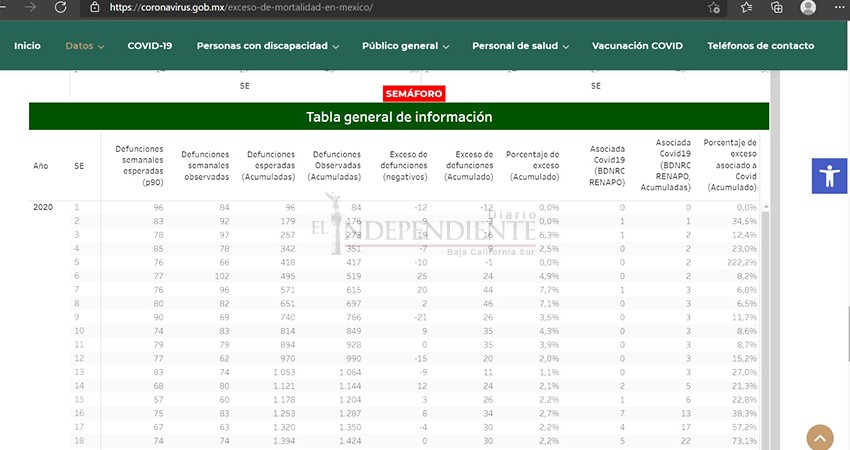Image resolution: width=850 pixels, height=450 pixels.
Task: Click the 2020 year cell
Action: (x=43, y=207)
